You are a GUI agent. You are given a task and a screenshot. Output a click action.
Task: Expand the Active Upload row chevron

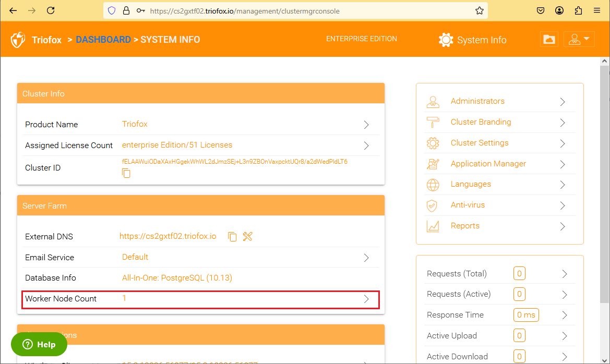(565, 336)
